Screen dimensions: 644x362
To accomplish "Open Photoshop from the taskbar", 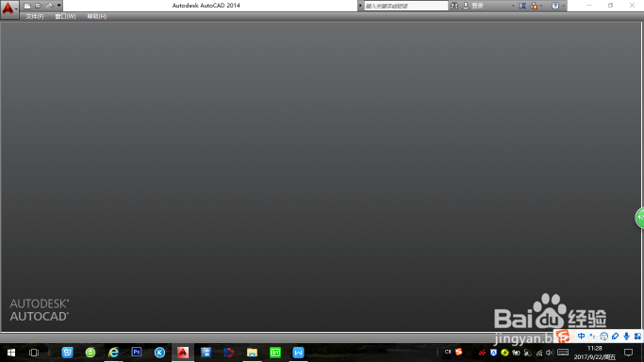I will point(137,353).
